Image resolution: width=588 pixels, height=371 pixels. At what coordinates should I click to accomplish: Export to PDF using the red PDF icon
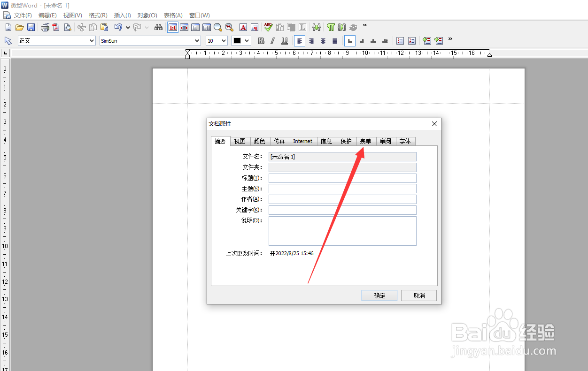56,27
